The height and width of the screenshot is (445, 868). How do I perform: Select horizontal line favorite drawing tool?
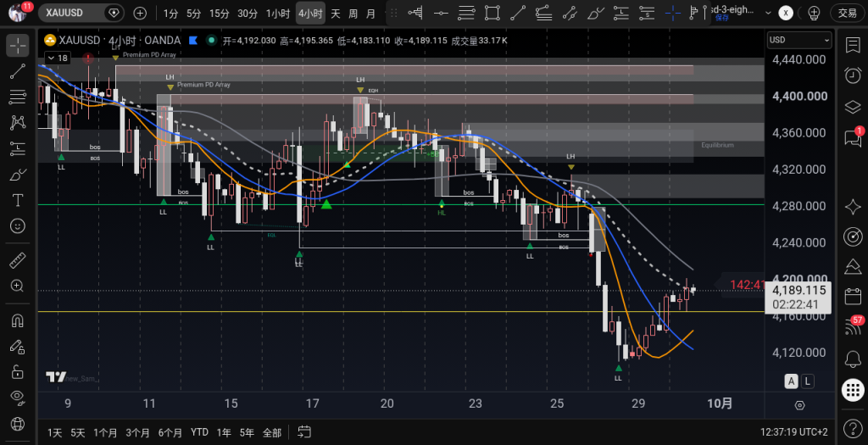pos(441,14)
